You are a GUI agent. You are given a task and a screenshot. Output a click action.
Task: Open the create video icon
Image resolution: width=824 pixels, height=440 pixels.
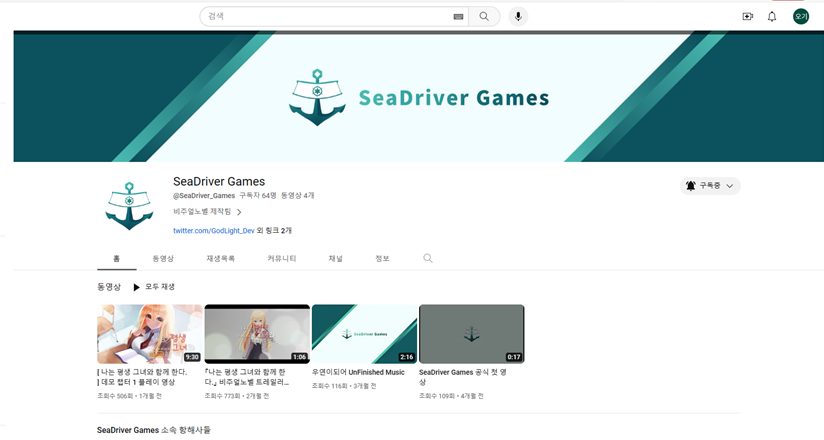click(x=747, y=17)
